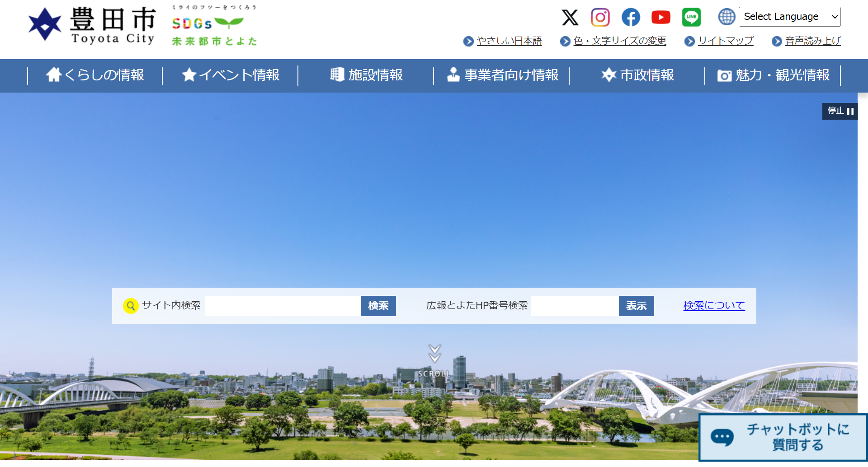Click the camera icon in 魅力・観光情報
The width and height of the screenshot is (868, 467).
point(725,75)
